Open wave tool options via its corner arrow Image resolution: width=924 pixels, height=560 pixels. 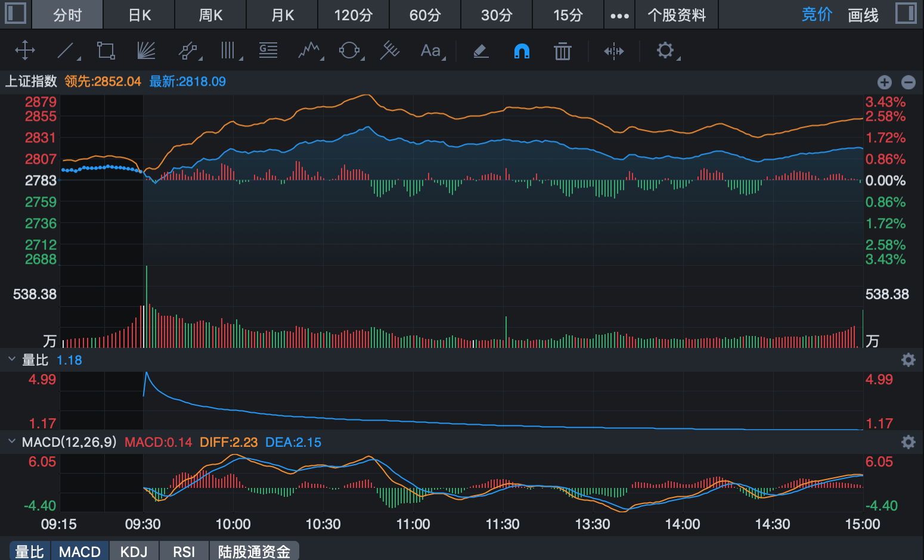point(322,58)
